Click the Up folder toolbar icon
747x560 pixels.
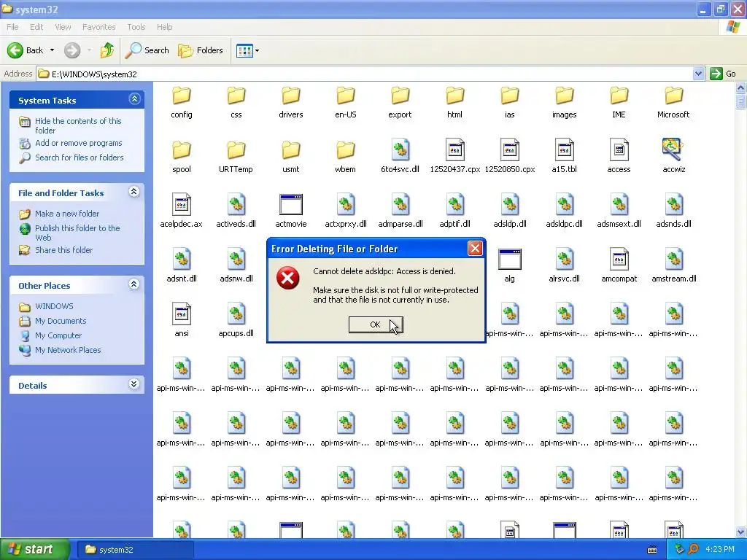(107, 50)
